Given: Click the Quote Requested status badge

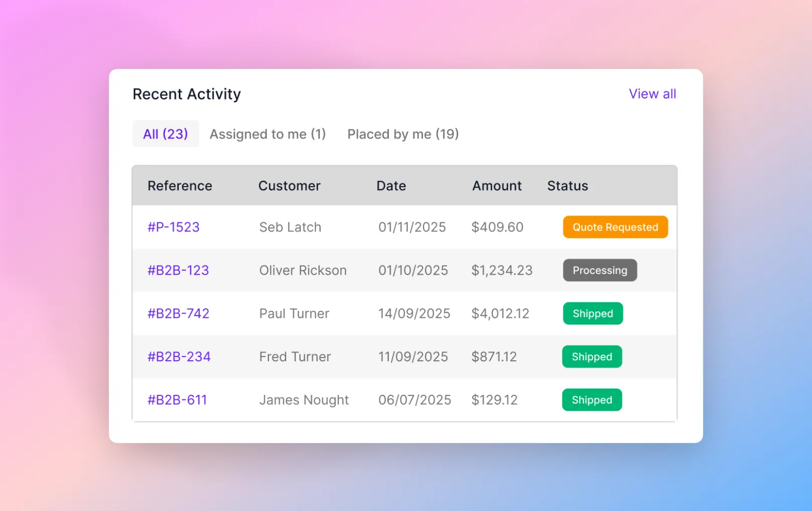Looking at the screenshot, I should [x=616, y=227].
